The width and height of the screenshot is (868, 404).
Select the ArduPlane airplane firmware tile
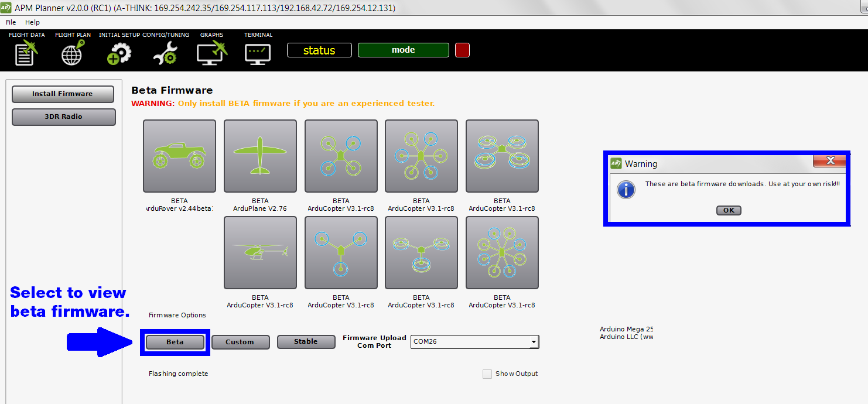pyautogui.click(x=260, y=156)
